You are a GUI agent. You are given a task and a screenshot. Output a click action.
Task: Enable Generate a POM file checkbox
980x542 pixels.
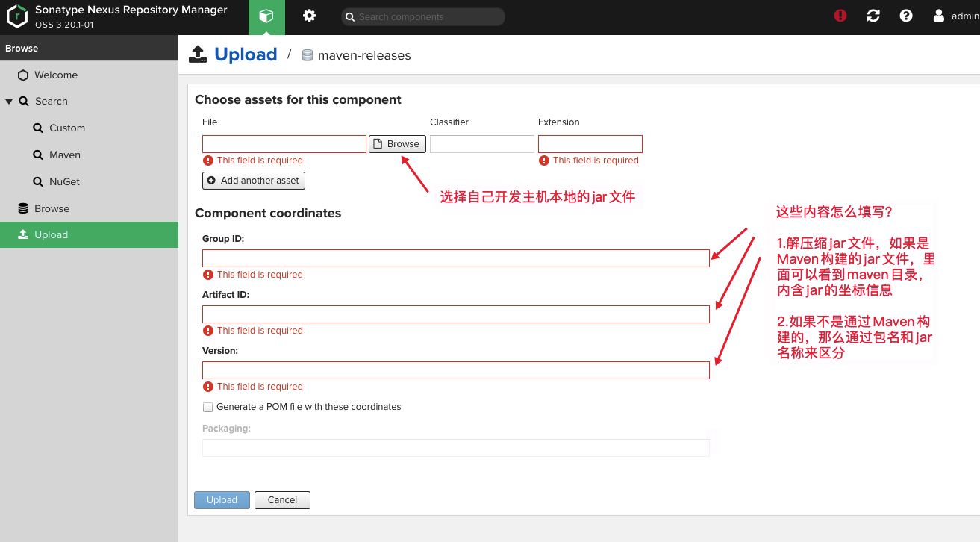click(x=207, y=407)
